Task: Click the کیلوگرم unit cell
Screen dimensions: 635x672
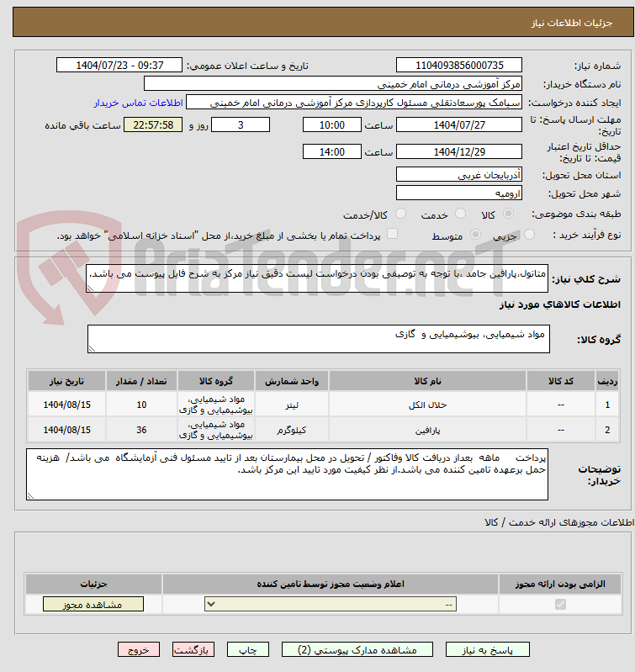Action: pos(291,430)
